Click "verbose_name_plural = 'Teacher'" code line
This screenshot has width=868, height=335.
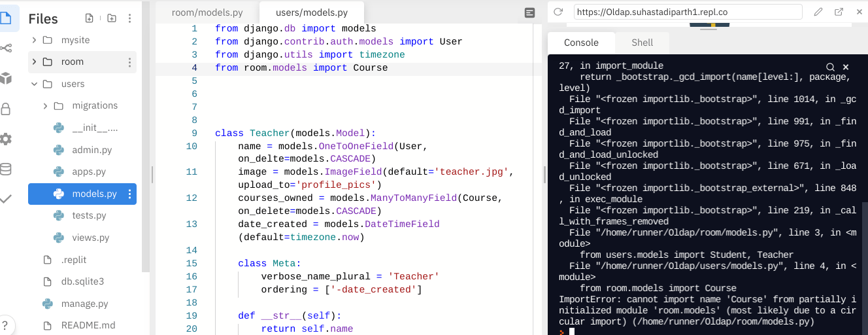pos(350,276)
